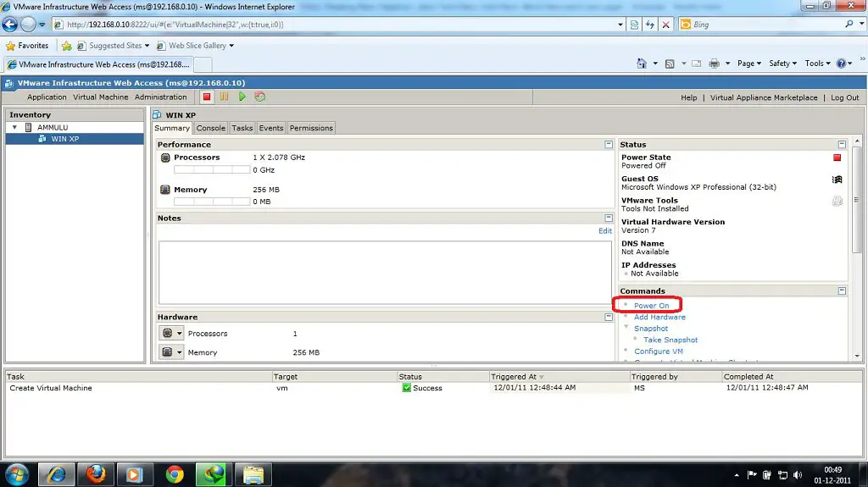
Task: Open Windows Media Player on taskbar
Action: click(x=135, y=475)
